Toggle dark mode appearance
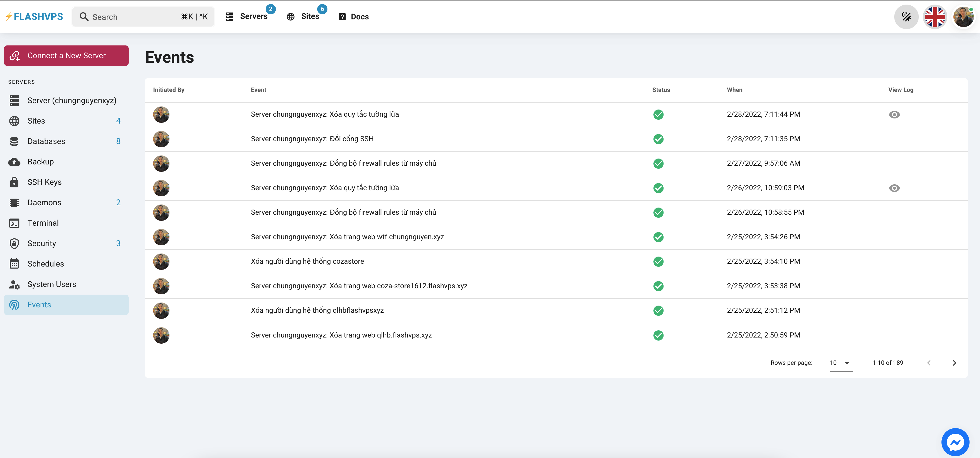Screen dimensions: 980x458 (906, 17)
